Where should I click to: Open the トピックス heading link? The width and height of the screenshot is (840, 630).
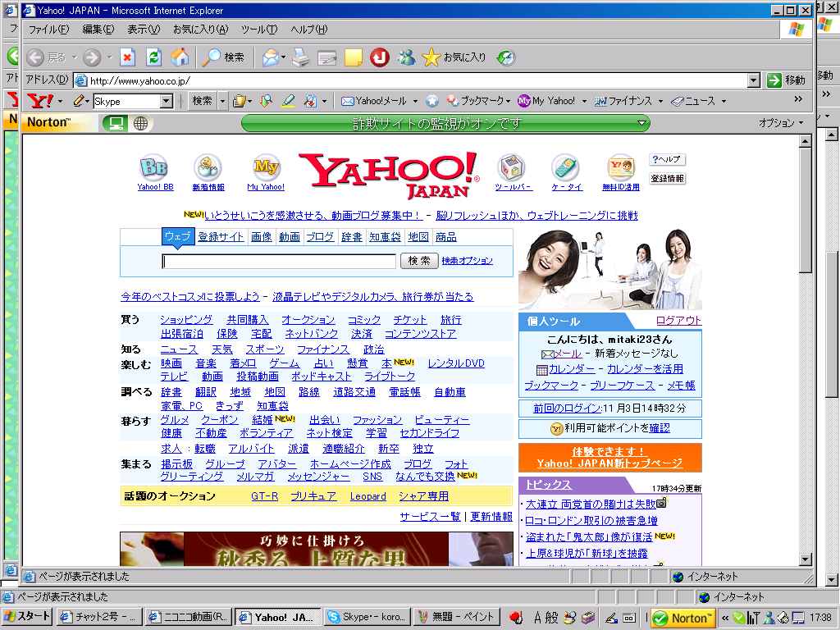[549, 484]
